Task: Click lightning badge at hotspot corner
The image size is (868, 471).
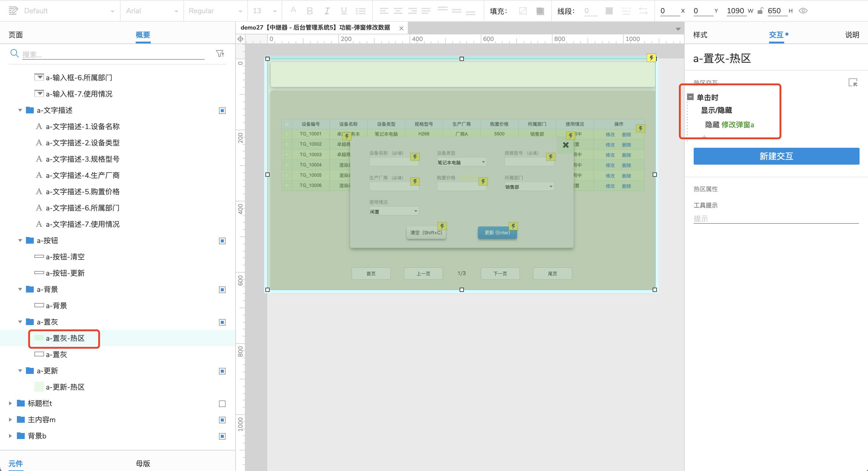Action: 651,58
